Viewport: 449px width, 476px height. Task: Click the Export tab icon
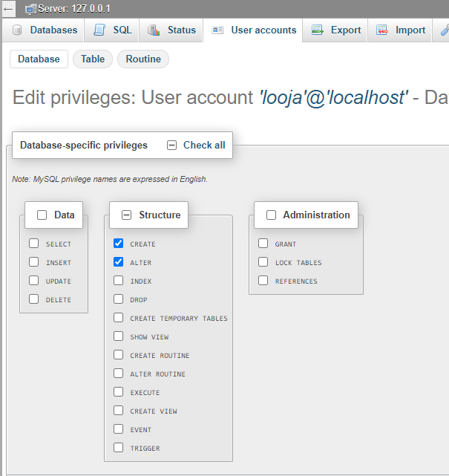pyautogui.click(x=318, y=30)
